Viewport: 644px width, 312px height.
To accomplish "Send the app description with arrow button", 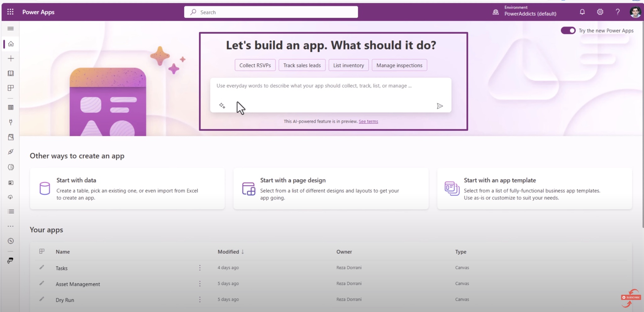I will (x=440, y=106).
